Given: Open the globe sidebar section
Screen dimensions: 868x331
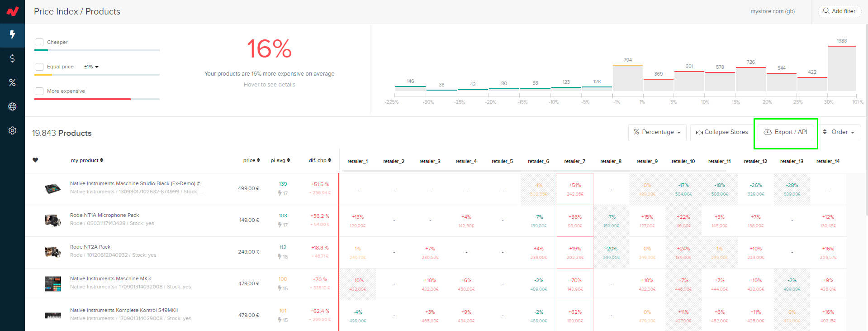Looking at the screenshot, I should pyautogui.click(x=12, y=106).
